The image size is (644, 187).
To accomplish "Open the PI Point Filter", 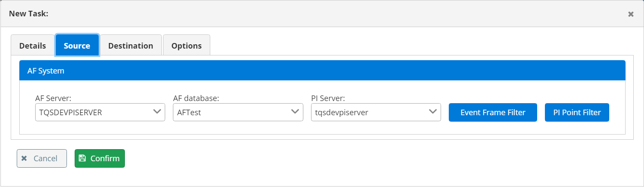I will (x=577, y=113).
